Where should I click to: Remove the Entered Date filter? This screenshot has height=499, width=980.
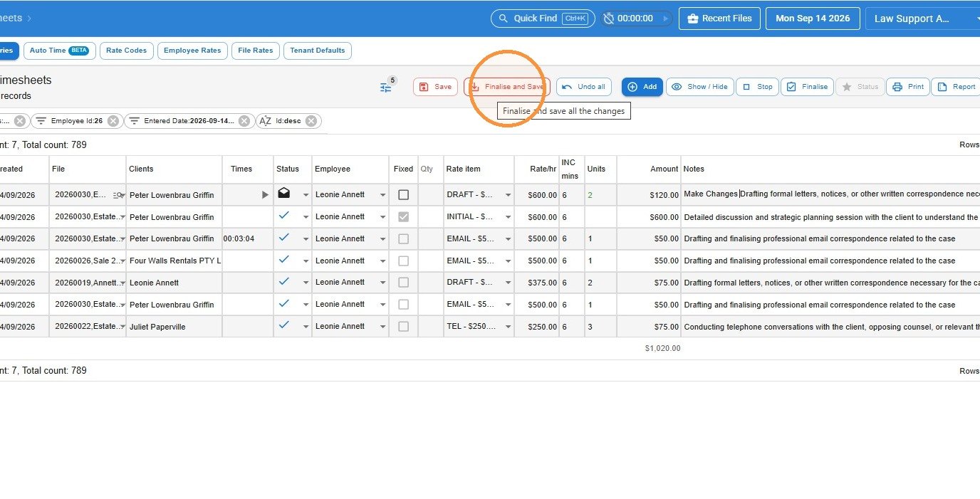click(244, 121)
